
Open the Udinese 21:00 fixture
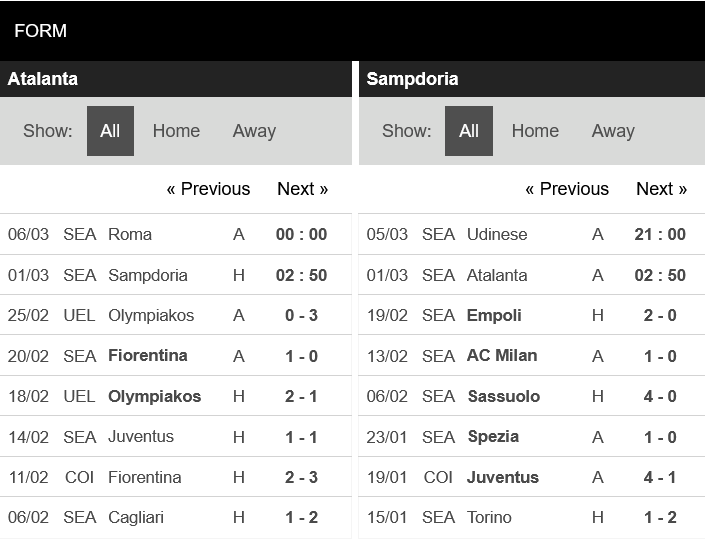click(x=532, y=234)
